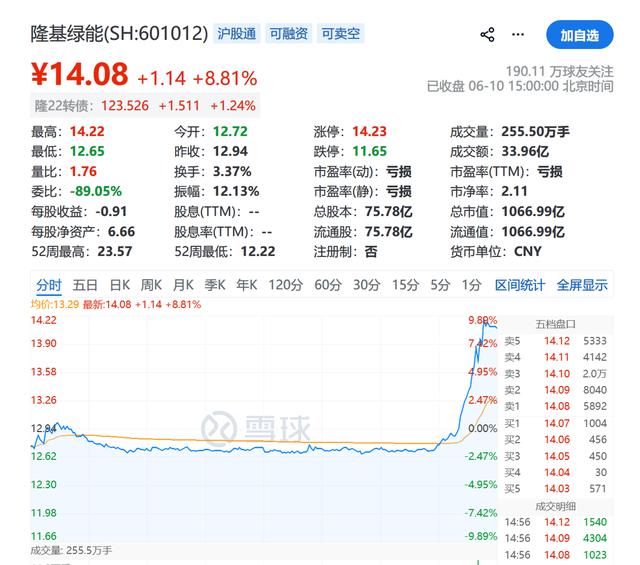Click the 成交明细 section header

556,506
